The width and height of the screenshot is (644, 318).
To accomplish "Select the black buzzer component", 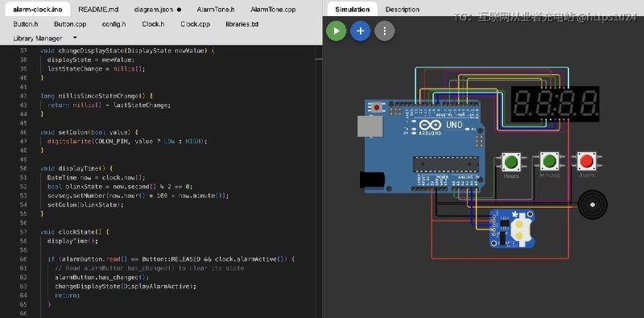I will pos(592,204).
